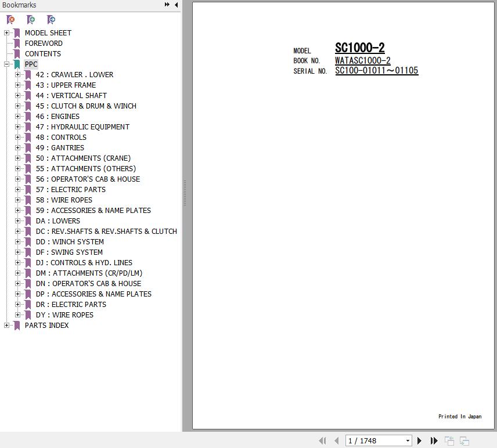Click the previous view icon
Screen dimensions: 497x448
tap(449, 440)
